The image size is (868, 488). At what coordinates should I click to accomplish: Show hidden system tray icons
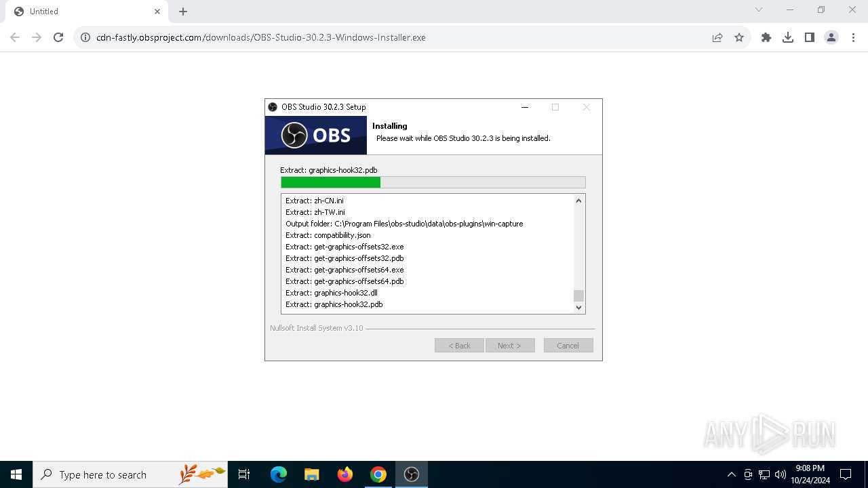tap(731, 474)
